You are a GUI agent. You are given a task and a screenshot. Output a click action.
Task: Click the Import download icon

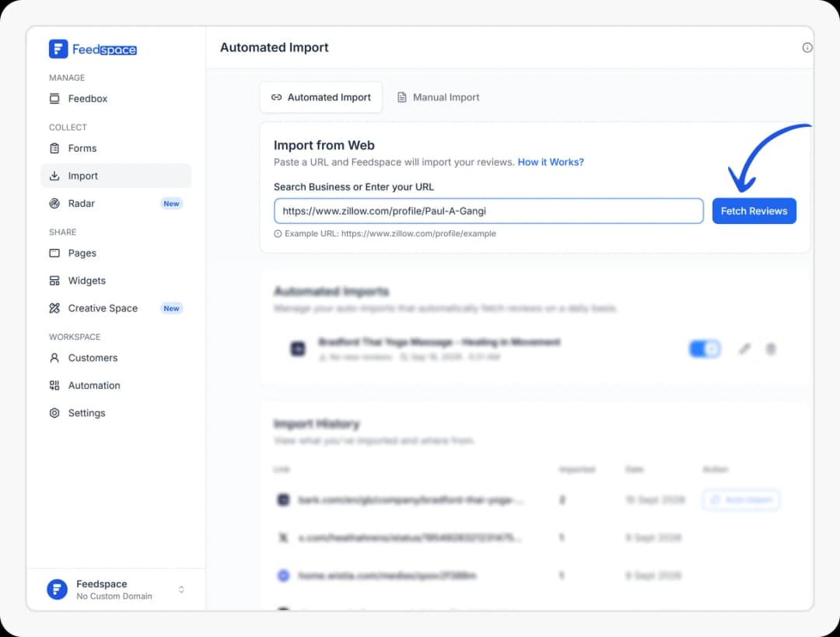pyautogui.click(x=54, y=176)
